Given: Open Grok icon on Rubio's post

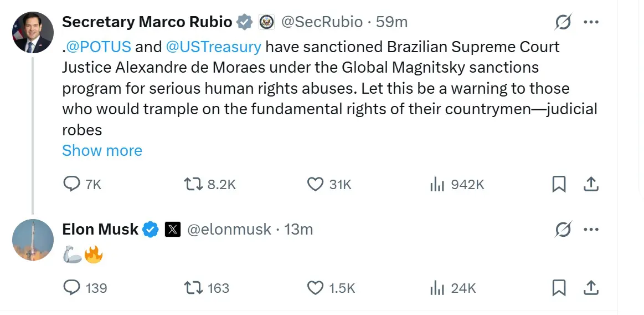Looking at the screenshot, I should [x=563, y=22].
